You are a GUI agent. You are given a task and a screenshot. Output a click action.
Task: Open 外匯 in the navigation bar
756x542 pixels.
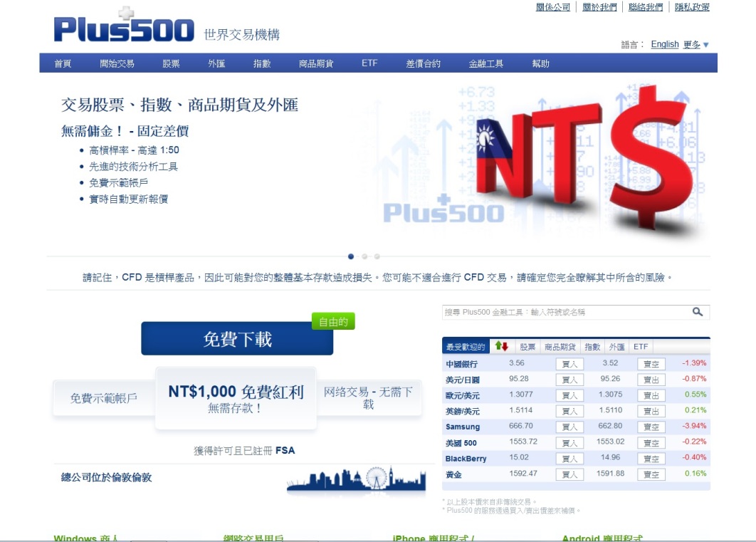tap(216, 63)
